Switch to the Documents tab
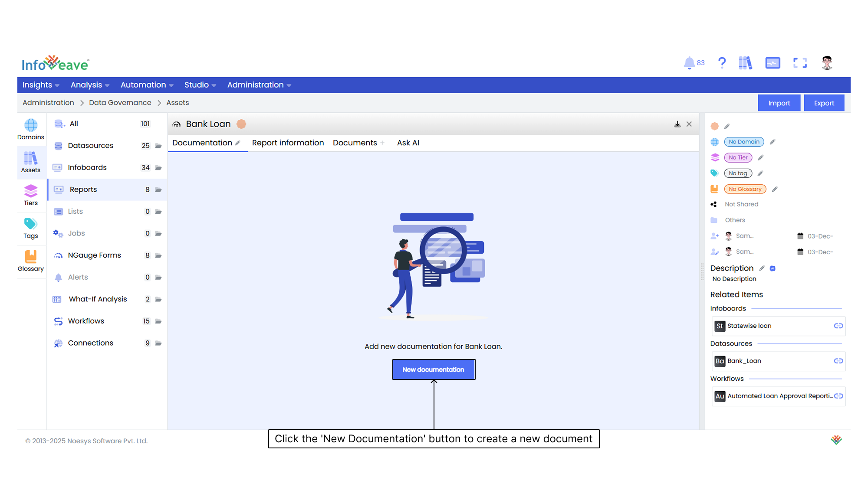This screenshot has width=868, height=503. click(x=355, y=143)
